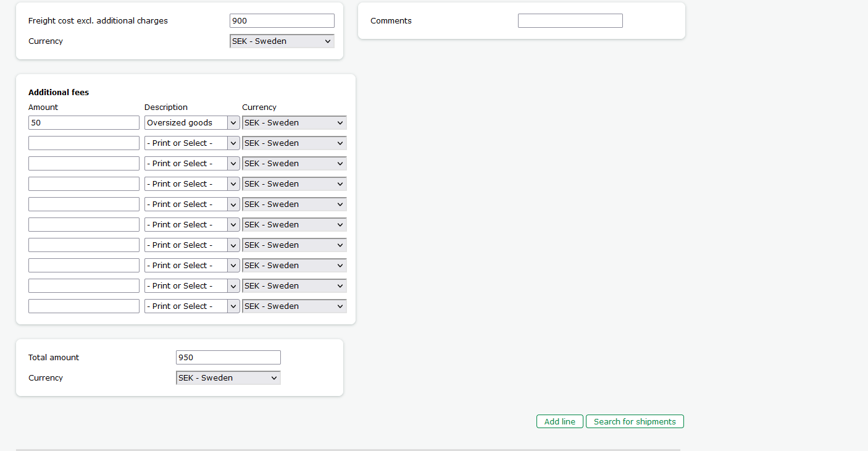
Task: Click the Amount field on the fourth fee row
Action: 83,183
